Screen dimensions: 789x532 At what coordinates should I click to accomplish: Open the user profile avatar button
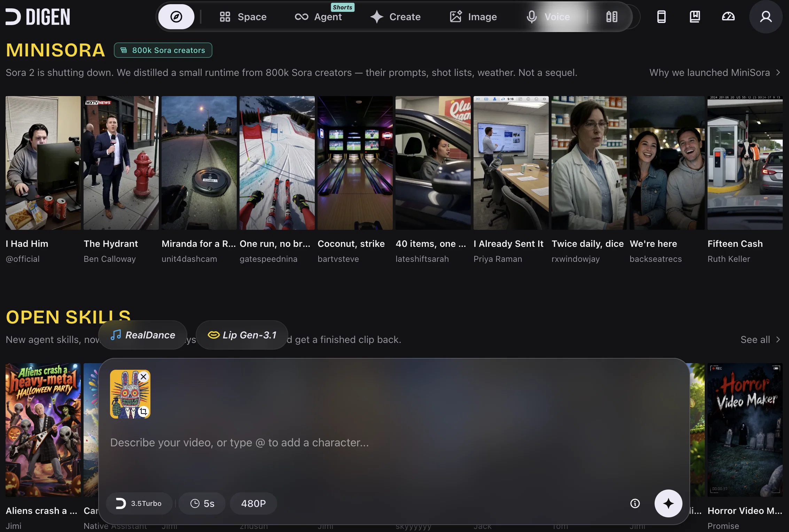point(766,17)
